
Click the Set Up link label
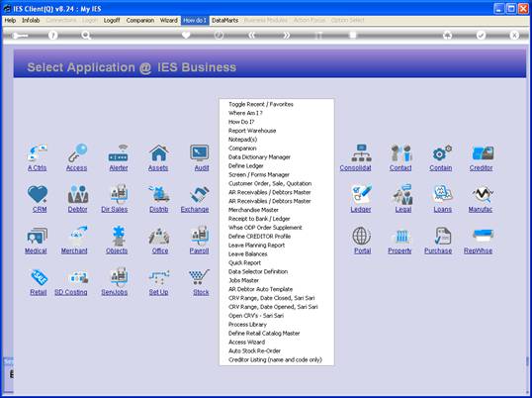point(158,292)
